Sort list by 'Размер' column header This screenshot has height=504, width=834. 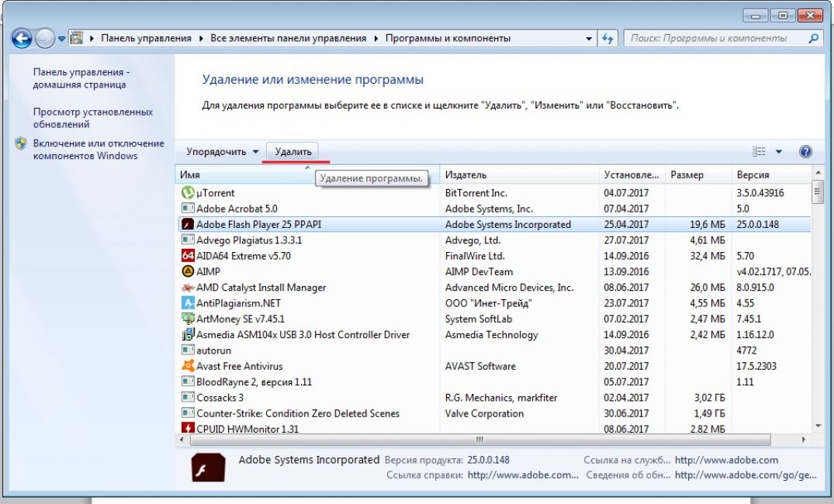pos(697,175)
